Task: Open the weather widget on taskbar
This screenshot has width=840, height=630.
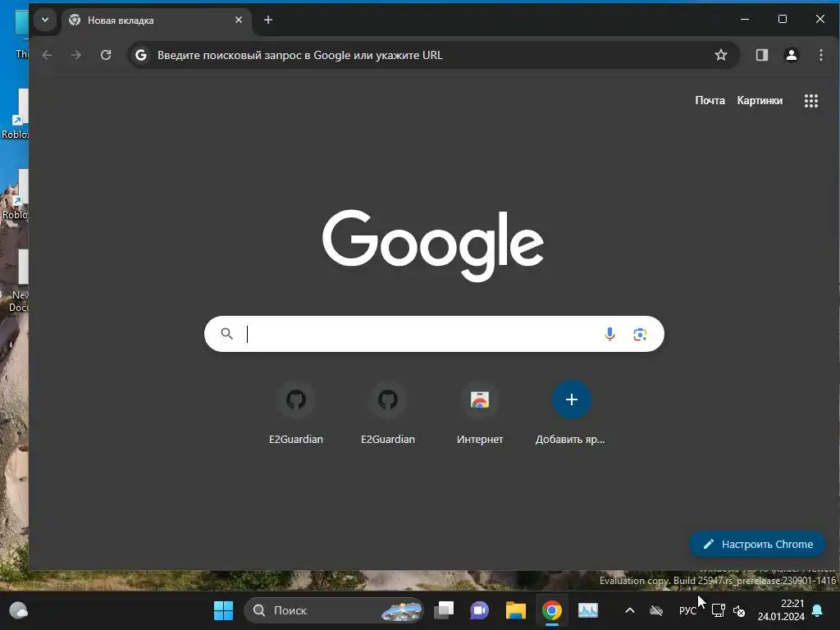Action: (19, 610)
